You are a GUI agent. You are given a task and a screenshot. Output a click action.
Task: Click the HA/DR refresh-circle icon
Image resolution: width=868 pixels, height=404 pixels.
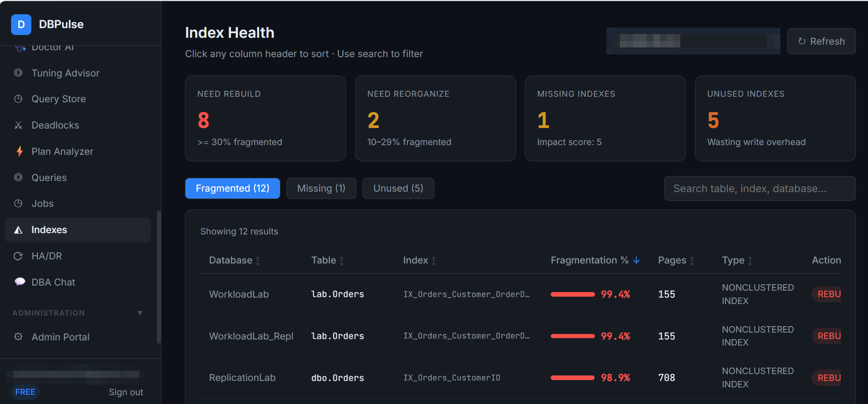(18, 256)
